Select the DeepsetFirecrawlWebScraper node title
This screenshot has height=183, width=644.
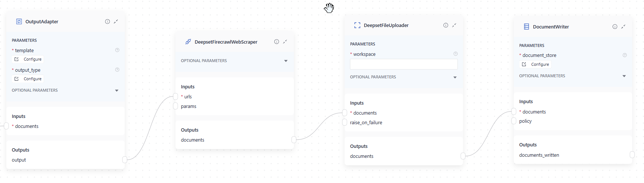tap(226, 42)
